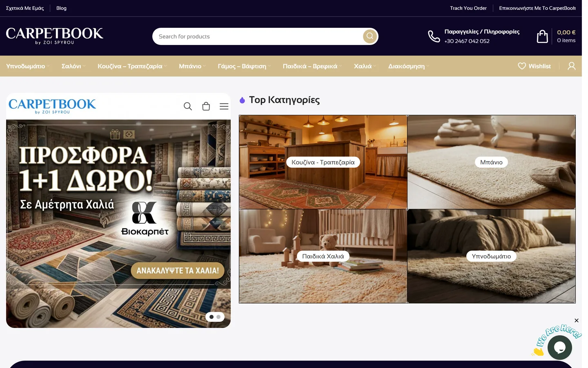The height and width of the screenshot is (368, 588).
Task: Expand the Γάμος – Βάφτιση menu
Action: click(x=244, y=66)
